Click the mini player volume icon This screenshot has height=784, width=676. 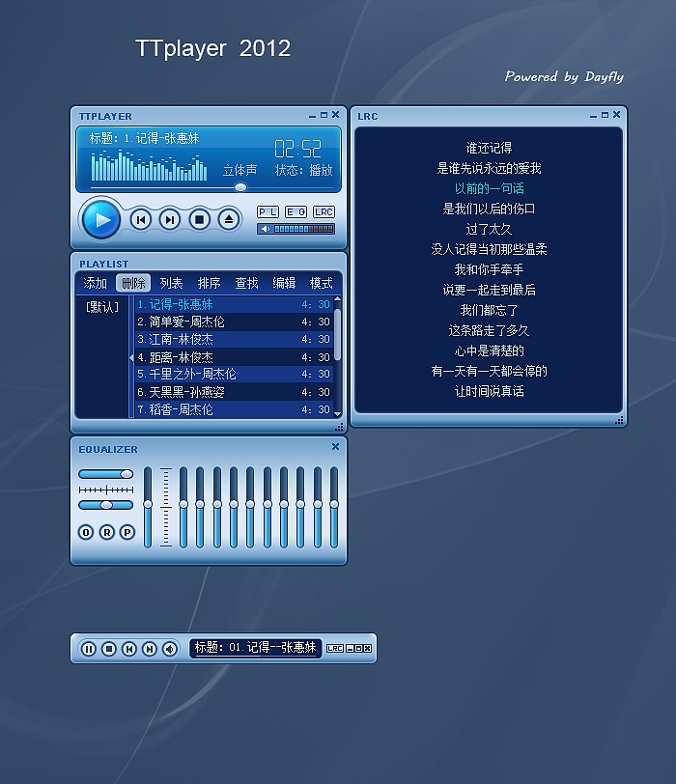tap(170, 649)
